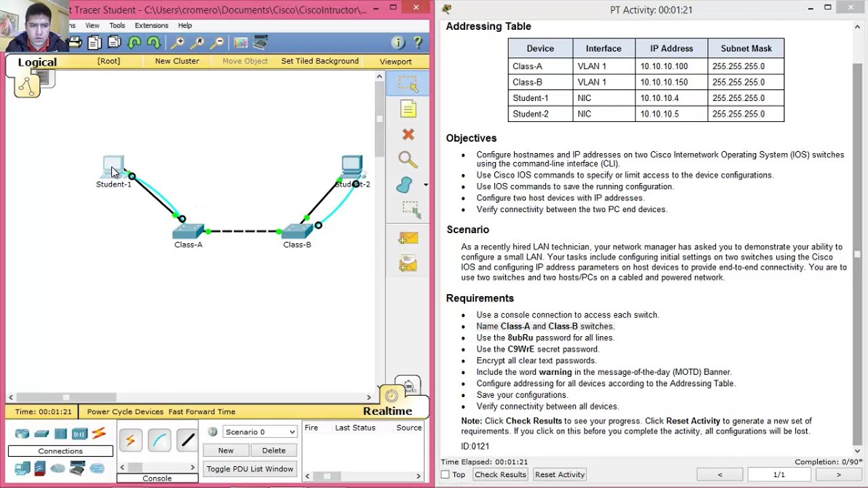The width and height of the screenshot is (868, 488).
Task: Click New Cluster in the workspace bar
Action: tap(177, 61)
